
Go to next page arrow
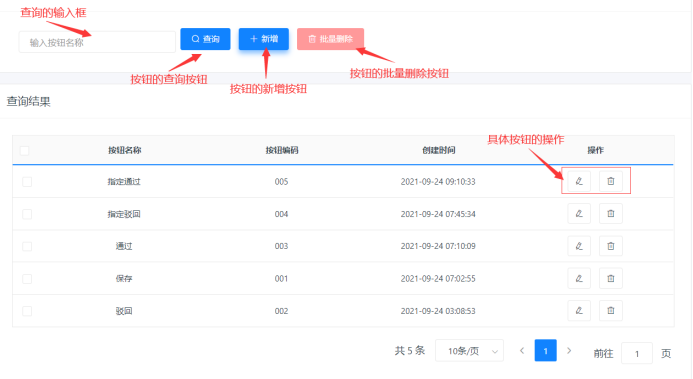pyautogui.click(x=569, y=351)
